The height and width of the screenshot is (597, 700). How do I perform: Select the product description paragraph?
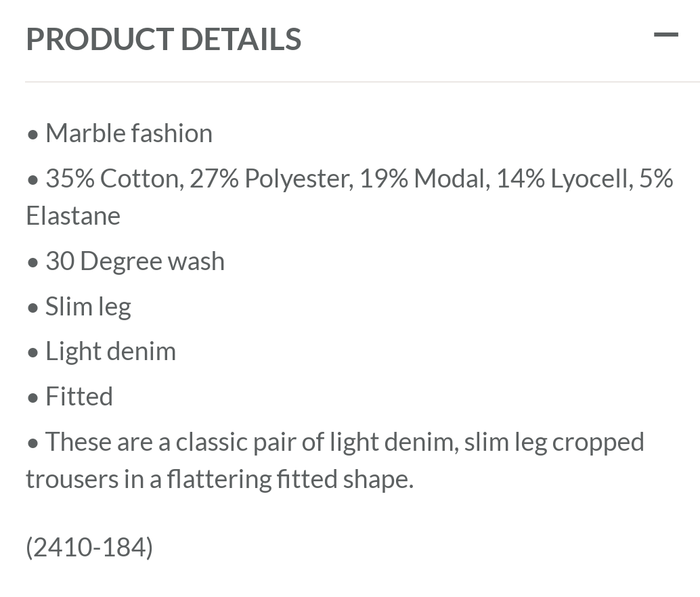click(335, 460)
